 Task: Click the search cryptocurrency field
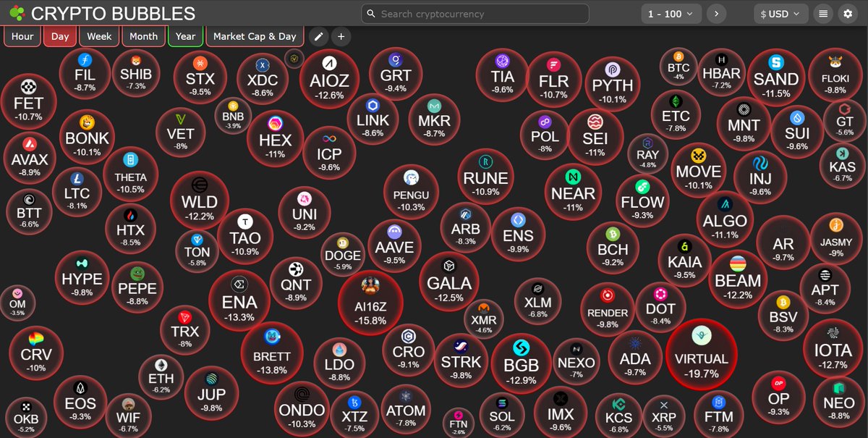pos(475,14)
